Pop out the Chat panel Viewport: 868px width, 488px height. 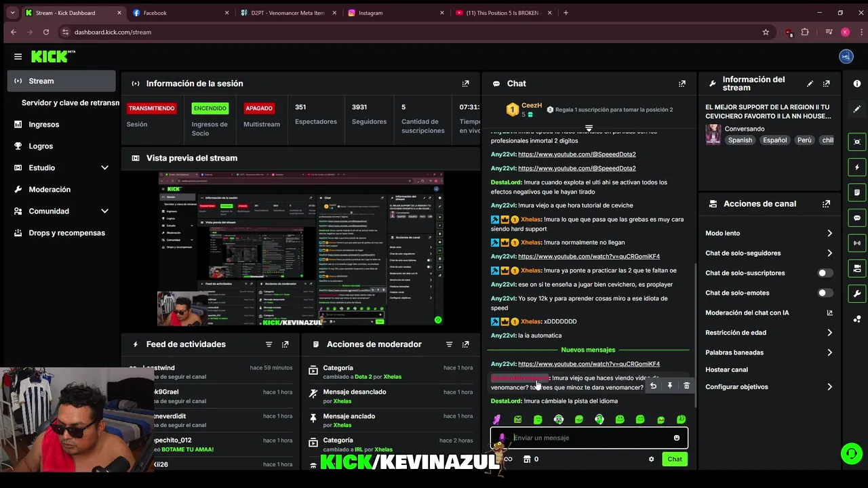tap(682, 83)
